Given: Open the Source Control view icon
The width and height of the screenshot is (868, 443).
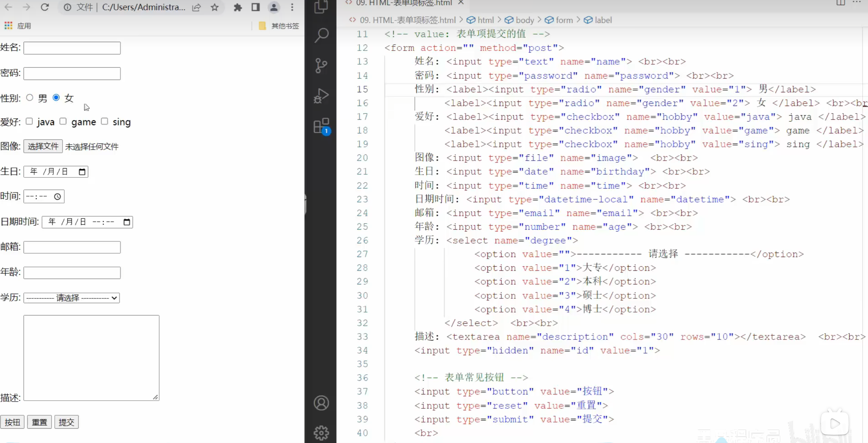Looking at the screenshot, I should 321,65.
